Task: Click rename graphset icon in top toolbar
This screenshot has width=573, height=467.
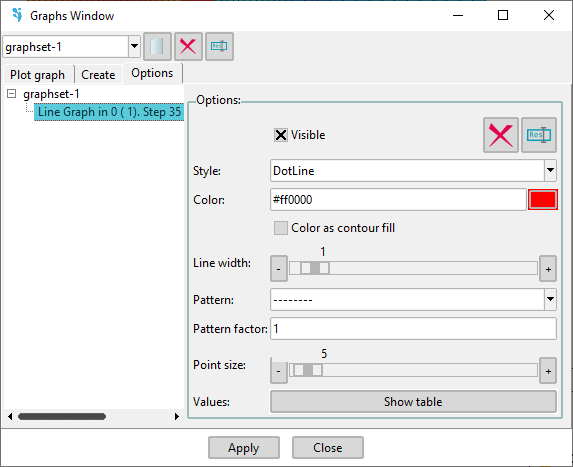Action: [219, 46]
